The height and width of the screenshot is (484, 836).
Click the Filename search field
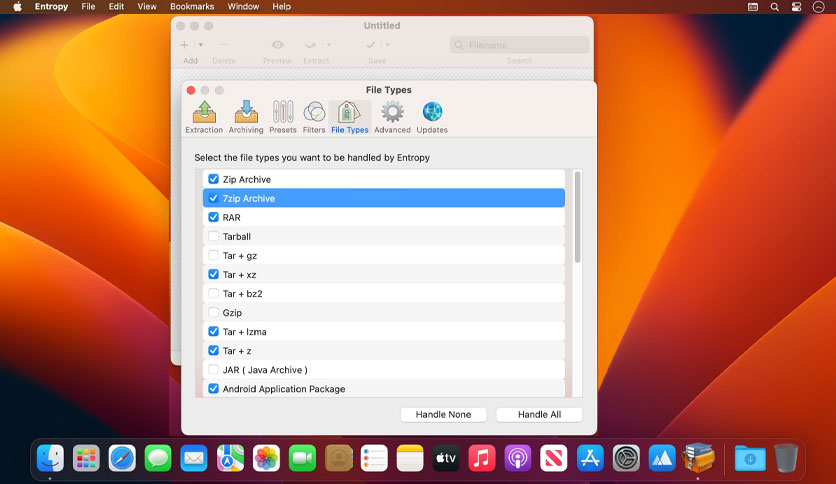point(519,45)
